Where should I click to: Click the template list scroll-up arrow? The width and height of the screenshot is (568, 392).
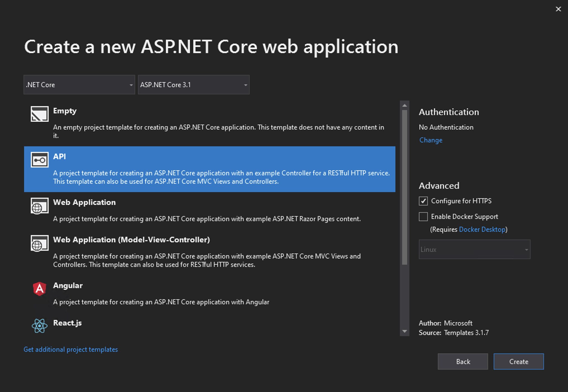[x=405, y=105]
